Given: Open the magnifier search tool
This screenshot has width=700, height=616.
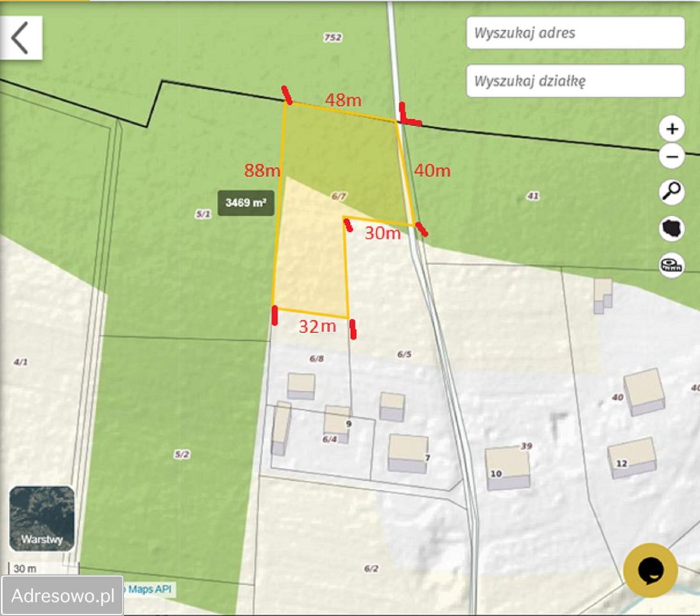Looking at the screenshot, I should [672, 192].
